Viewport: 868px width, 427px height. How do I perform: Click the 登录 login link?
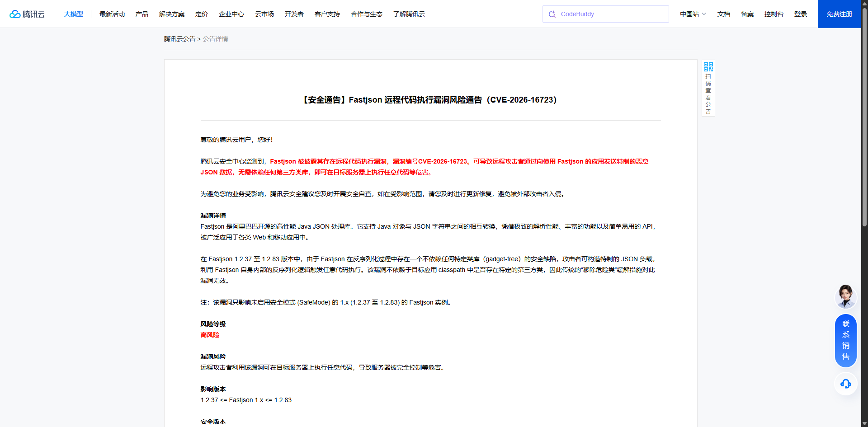coord(801,14)
